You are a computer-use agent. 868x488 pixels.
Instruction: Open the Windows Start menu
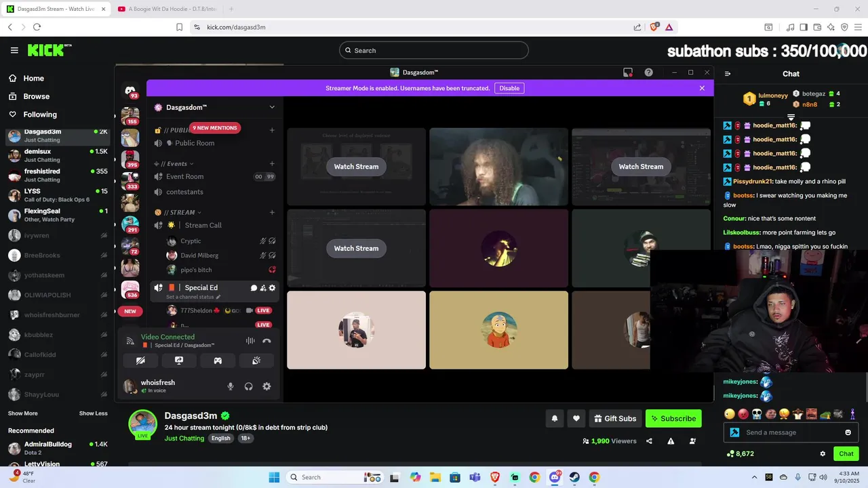pos(274,477)
